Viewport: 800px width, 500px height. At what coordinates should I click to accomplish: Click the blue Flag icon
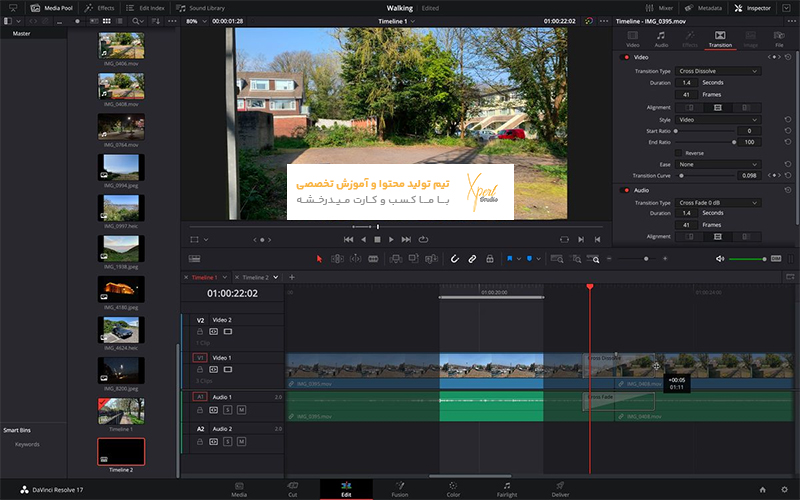509,259
